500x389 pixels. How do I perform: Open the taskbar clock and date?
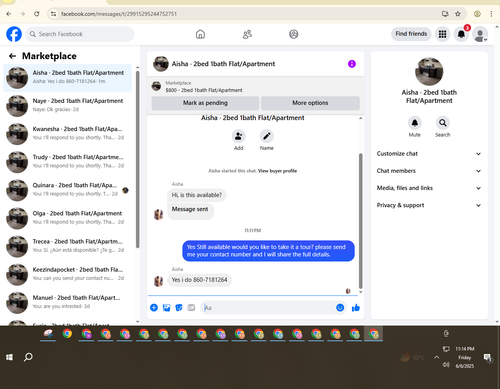pos(465,357)
